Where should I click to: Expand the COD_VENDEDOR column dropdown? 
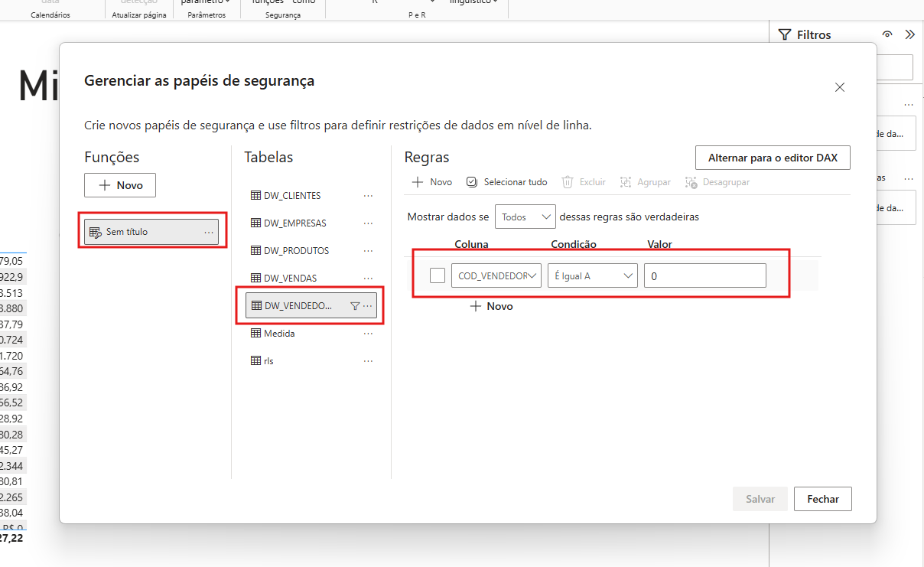pyautogui.click(x=496, y=275)
